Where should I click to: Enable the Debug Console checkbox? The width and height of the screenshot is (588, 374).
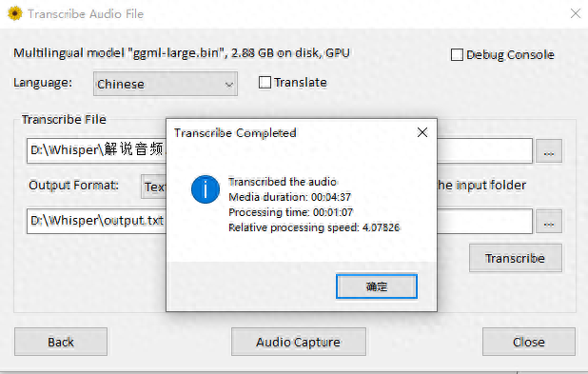pos(457,55)
